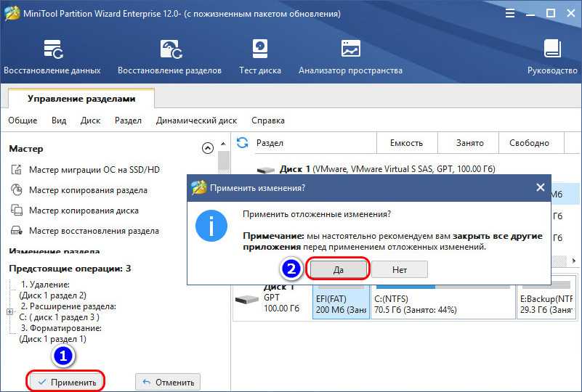Open the Динамический диск menu

196,121
